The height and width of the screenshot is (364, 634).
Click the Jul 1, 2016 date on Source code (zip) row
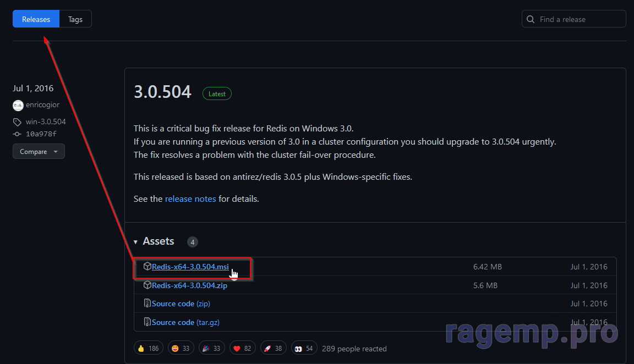click(x=589, y=304)
